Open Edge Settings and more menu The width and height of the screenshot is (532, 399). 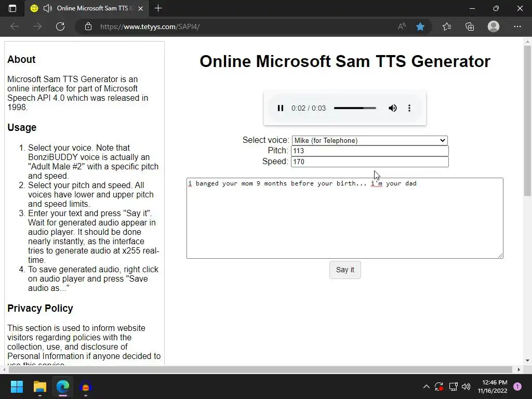[x=517, y=26]
